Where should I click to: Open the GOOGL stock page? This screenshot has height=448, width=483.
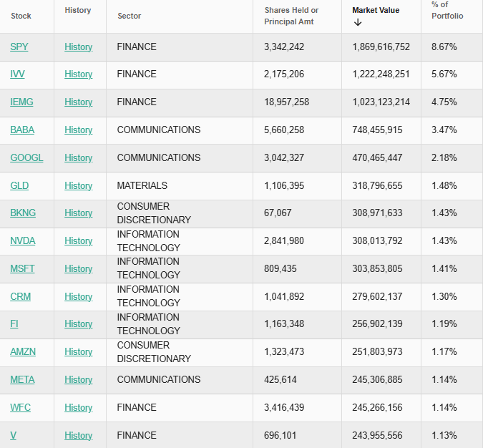point(26,157)
